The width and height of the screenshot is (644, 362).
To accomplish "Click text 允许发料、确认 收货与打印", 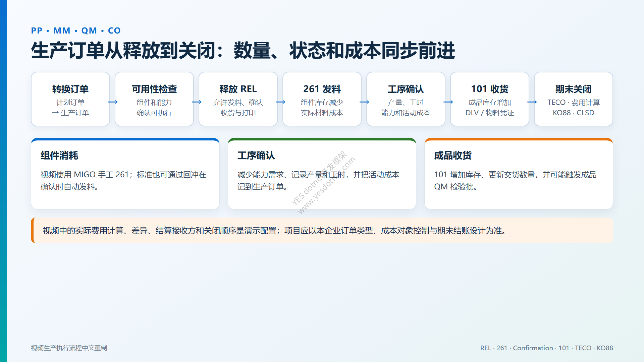I will tap(238, 108).
